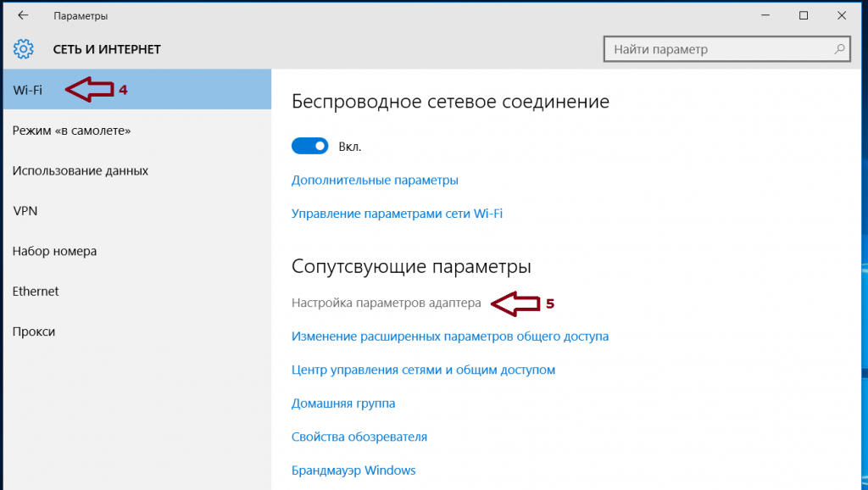This screenshot has width=868, height=490.
Task: Open 'Свойства обозревателя' link
Action: point(359,437)
